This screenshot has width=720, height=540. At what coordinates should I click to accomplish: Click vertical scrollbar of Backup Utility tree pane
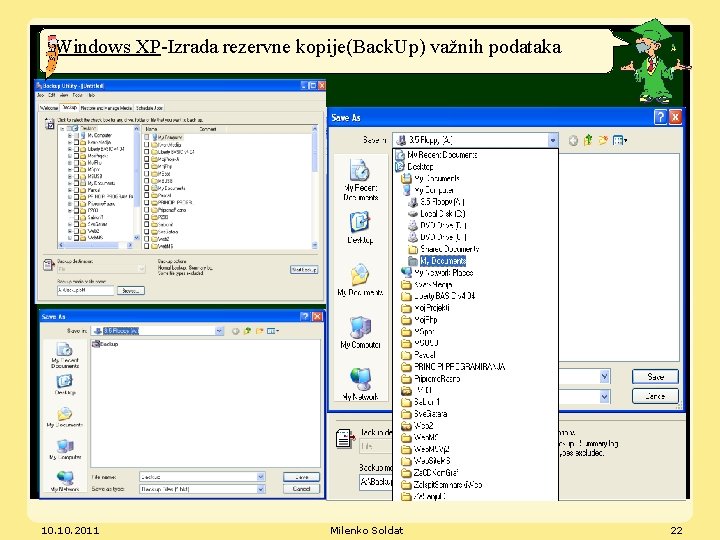(136, 183)
